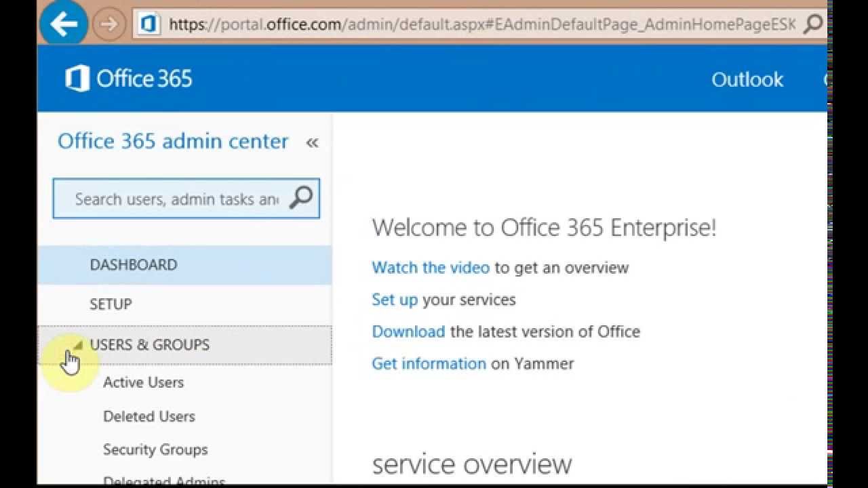The image size is (868, 488).
Task: Click the Set up services link
Action: coord(395,300)
